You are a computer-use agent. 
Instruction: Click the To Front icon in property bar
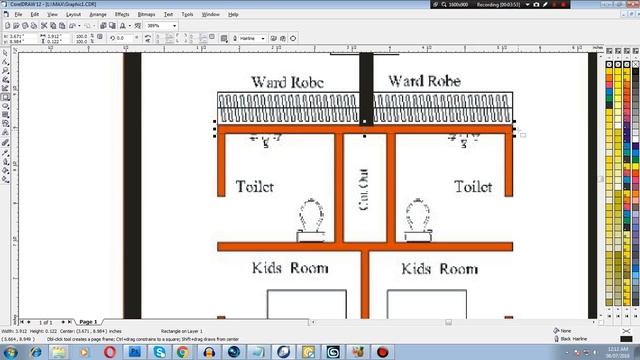point(274,38)
